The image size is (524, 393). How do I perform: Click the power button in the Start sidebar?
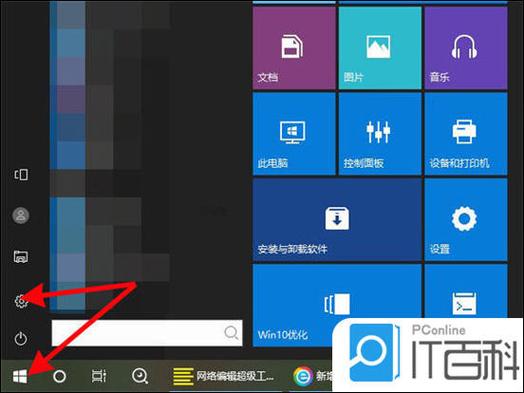[21, 338]
